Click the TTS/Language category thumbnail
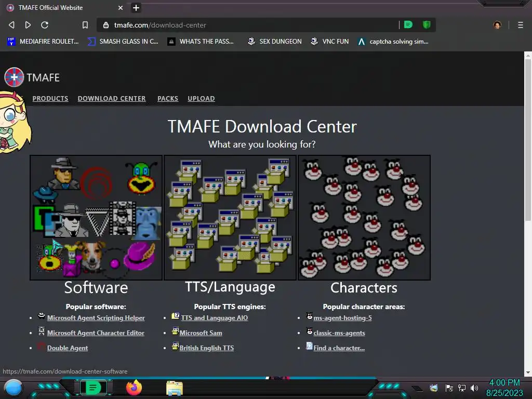Image resolution: width=532 pixels, height=399 pixels. pos(230,218)
